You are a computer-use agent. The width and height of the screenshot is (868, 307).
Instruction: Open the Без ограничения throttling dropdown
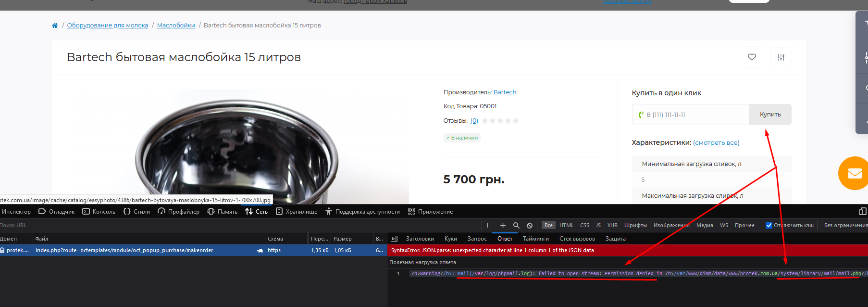[845, 225]
